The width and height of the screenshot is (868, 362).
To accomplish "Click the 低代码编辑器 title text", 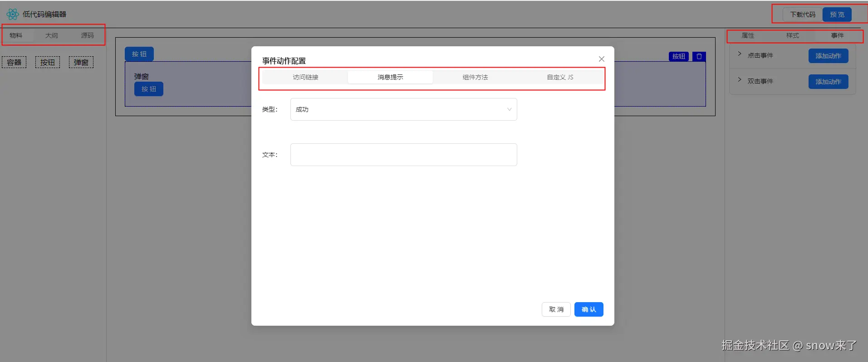I will coord(44,15).
